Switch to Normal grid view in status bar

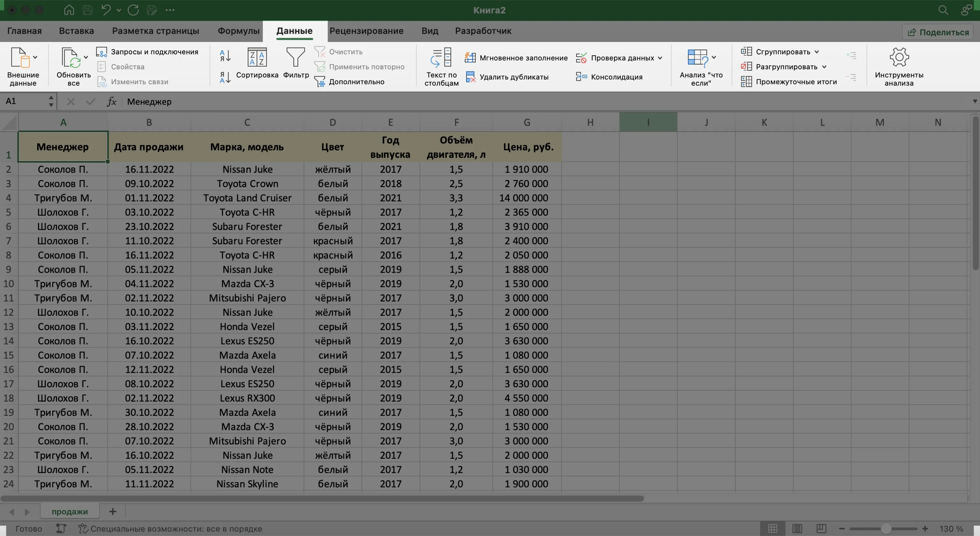773,528
